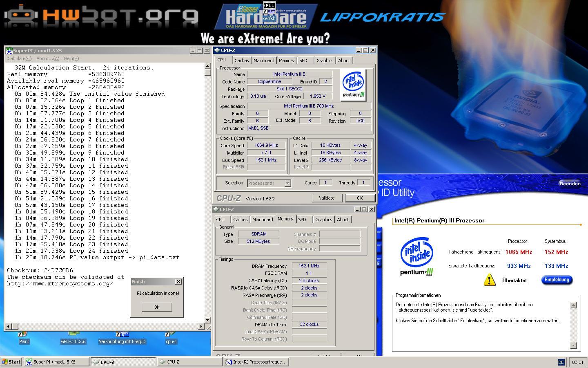Select the SPD tab in lower CPU-Z
Viewport: 588px width, 368px height.
pos(302,220)
